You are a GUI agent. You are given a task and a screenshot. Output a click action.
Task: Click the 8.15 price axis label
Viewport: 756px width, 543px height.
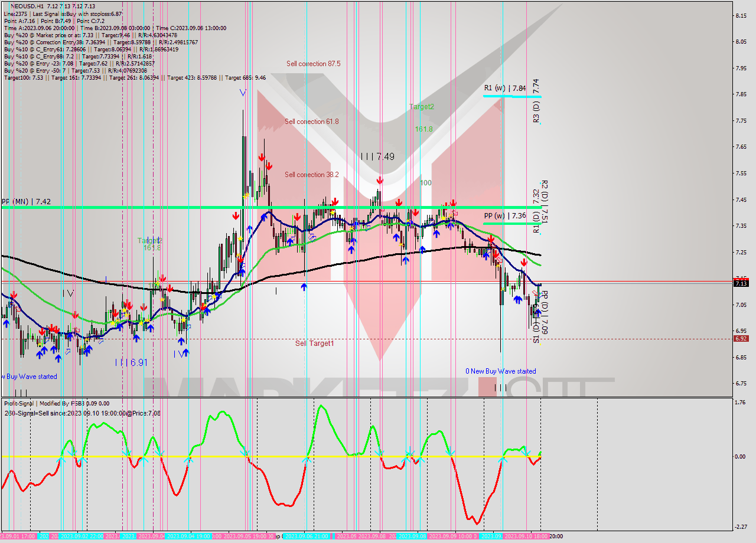coord(741,15)
